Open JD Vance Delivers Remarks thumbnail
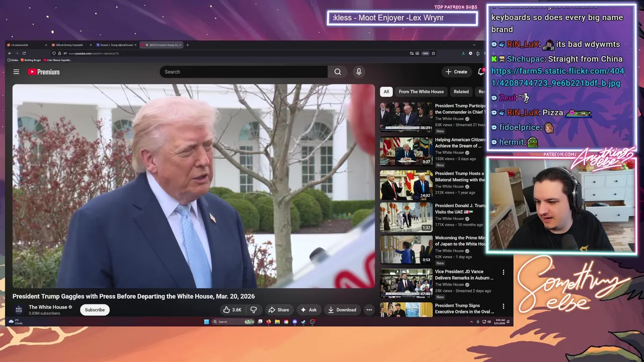This screenshot has width=644, height=362. pyautogui.click(x=406, y=283)
